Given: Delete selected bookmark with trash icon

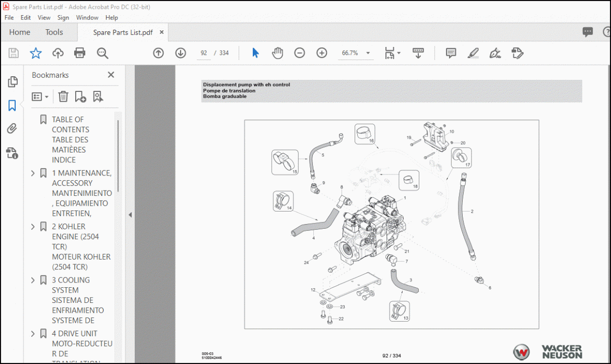Looking at the screenshot, I should pyautogui.click(x=63, y=97).
